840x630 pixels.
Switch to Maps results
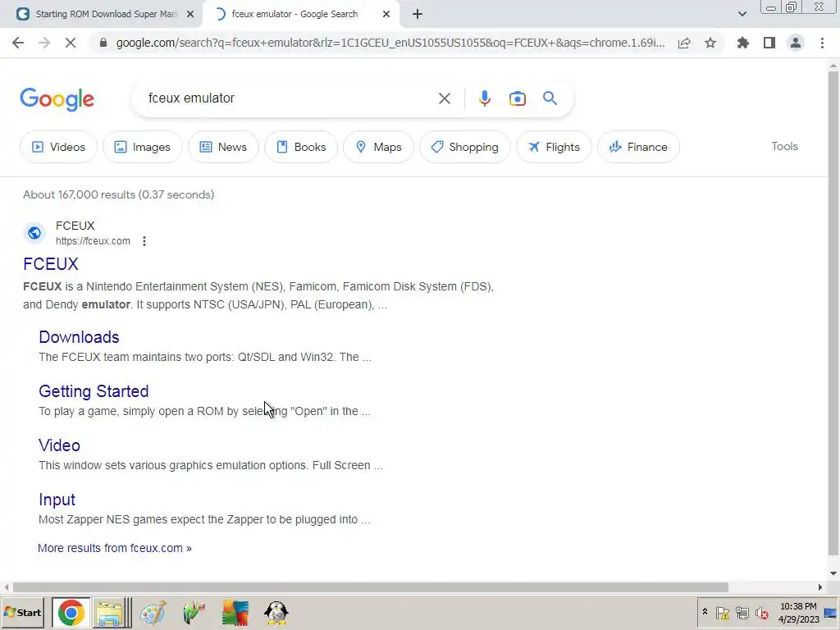pos(378,147)
